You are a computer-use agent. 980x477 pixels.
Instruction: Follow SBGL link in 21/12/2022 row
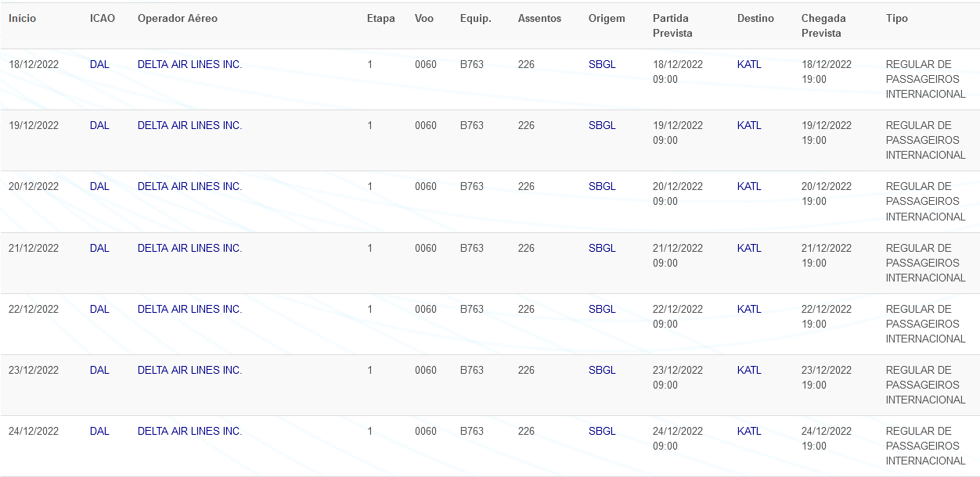(602, 248)
